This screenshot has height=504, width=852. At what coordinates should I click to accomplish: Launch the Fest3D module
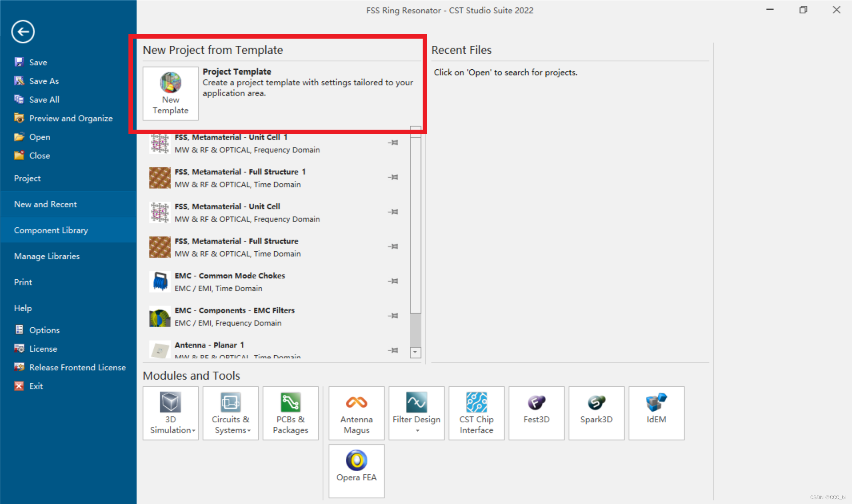536,413
